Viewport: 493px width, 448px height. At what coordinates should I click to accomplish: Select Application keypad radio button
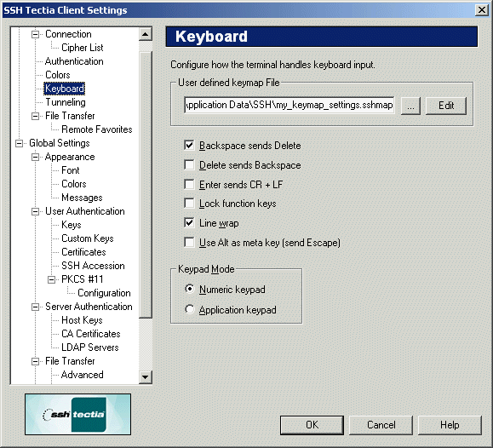tap(190, 309)
